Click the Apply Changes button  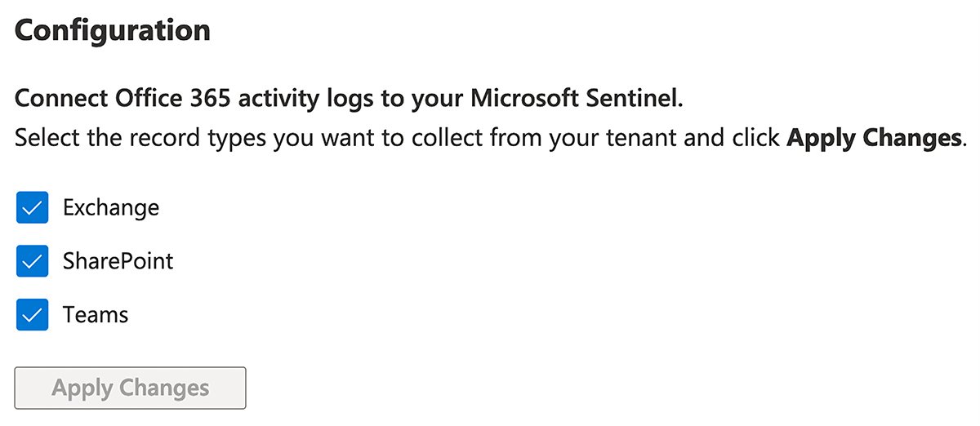point(131,388)
